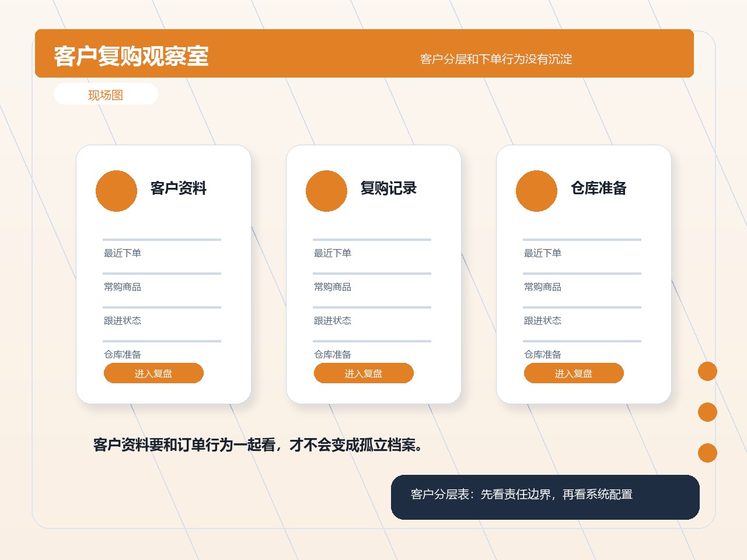Click the dark 客户分层表 banner
Viewport: 747px width, 560px height.
[x=545, y=497]
